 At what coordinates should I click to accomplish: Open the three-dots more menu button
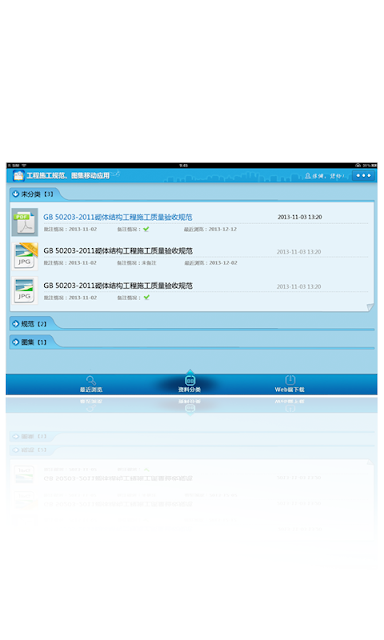(363, 176)
